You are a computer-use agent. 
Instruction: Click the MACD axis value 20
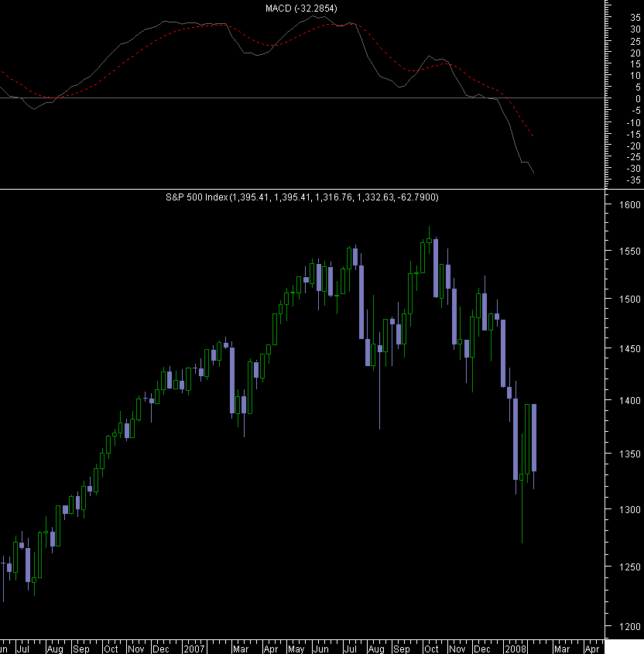point(635,53)
